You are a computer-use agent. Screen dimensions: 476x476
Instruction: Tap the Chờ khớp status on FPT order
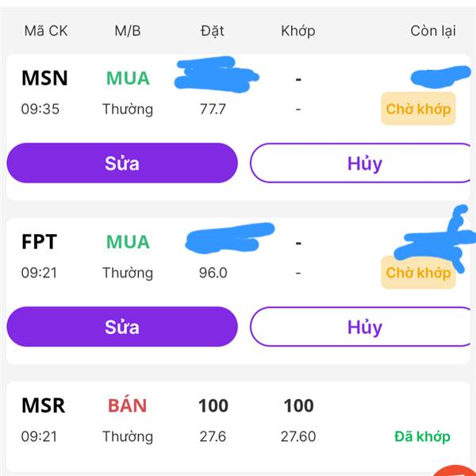pos(418,273)
